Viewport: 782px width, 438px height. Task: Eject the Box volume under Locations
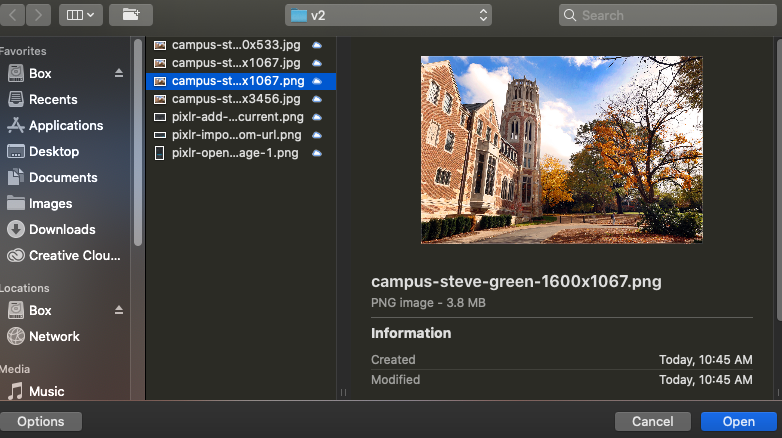(x=119, y=311)
